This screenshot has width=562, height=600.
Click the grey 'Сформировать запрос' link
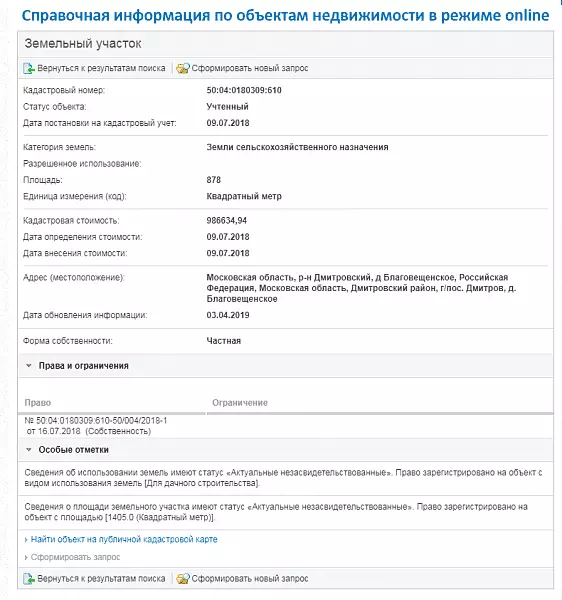(x=75, y=557)
